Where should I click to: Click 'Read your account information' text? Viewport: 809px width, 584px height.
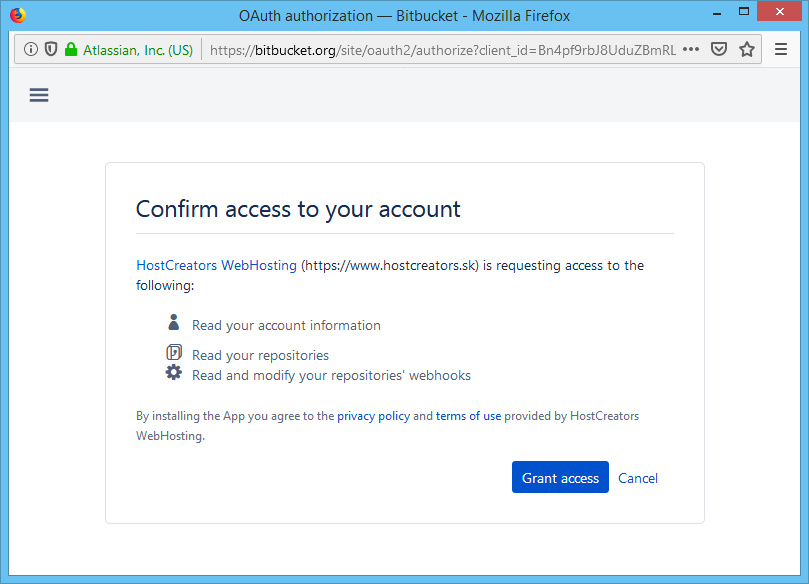286,326
